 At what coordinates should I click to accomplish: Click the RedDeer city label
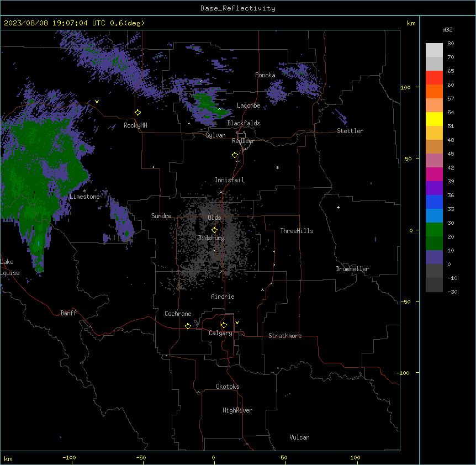coord(243,141)
